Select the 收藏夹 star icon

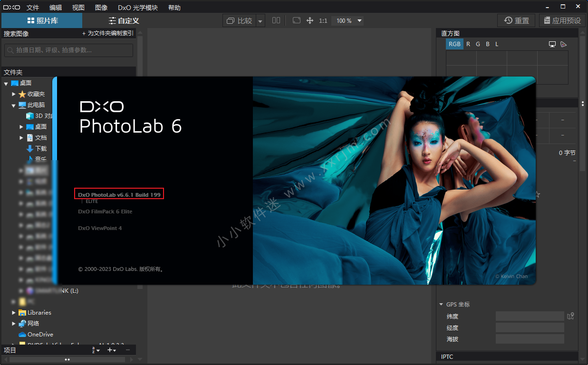(x=22, y=94)
